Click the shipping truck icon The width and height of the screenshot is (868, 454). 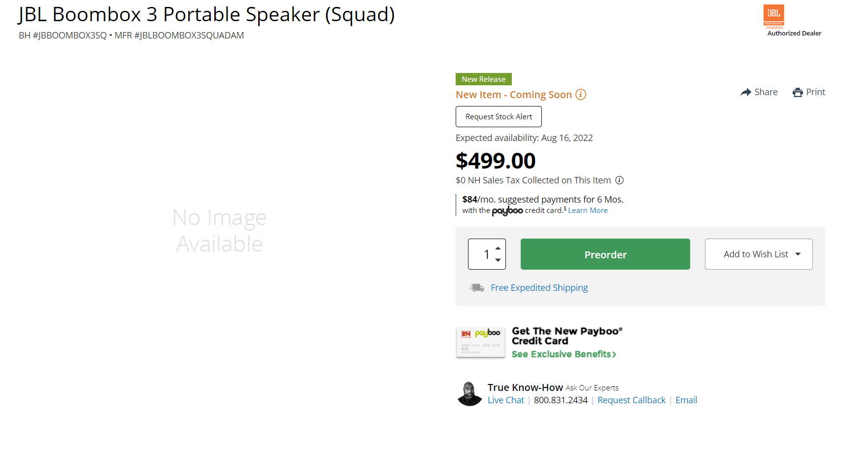click(x=475, y=287)
